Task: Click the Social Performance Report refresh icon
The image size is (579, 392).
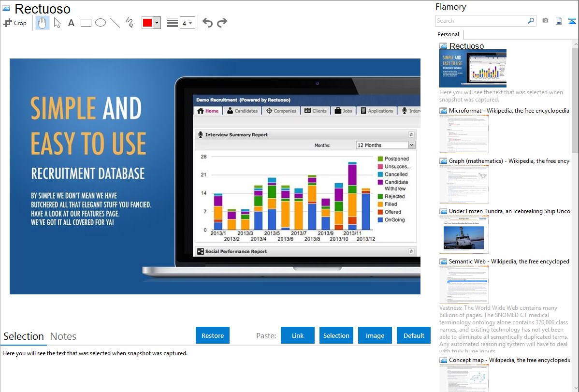Action: tap(411, 251)
